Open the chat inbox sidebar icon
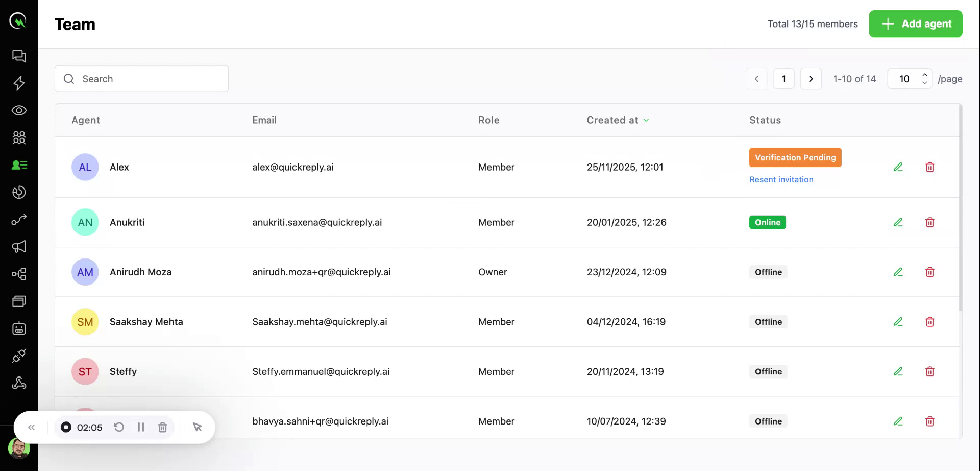 click(x=19, y=56)
